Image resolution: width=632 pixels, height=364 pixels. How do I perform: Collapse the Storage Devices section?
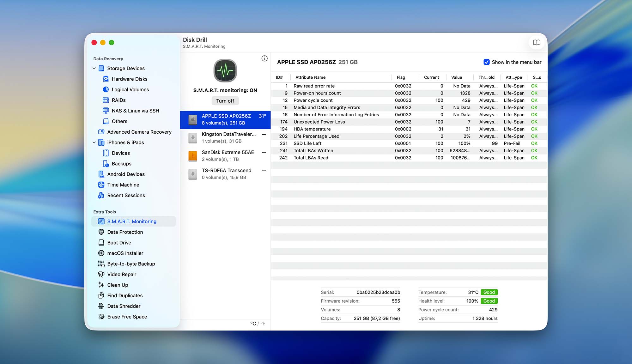tap(94, 68)
